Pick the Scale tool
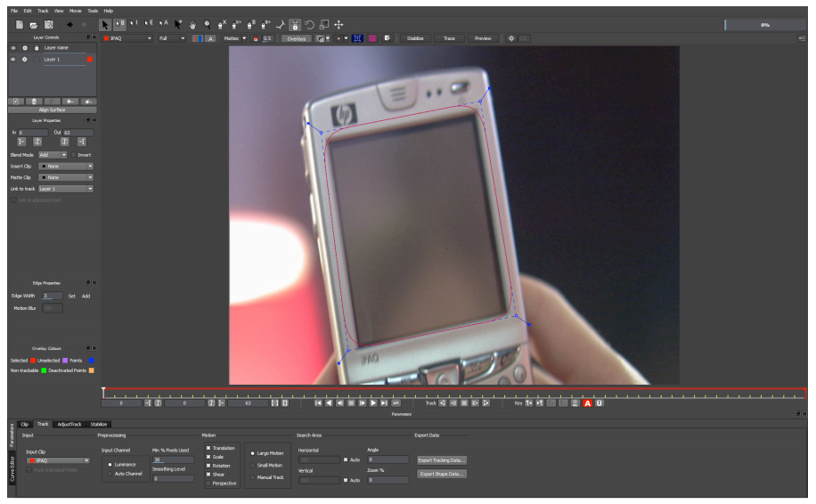Image resolution: width=816 pixels, height=504 pixels. click(323, 24)
